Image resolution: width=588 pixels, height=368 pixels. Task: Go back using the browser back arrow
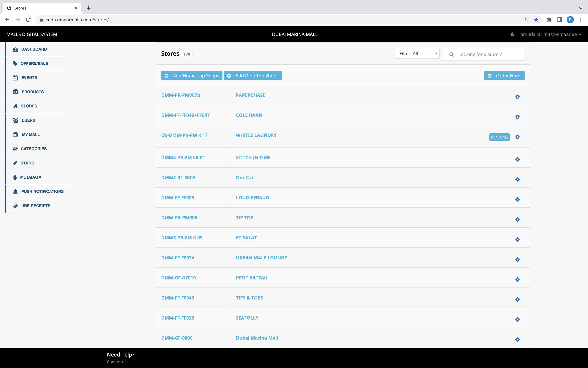click(7, 20)
